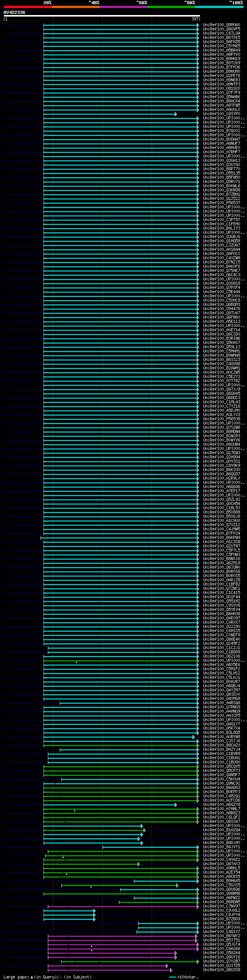Select the UniRef100_C8V9K9 label

[222, 466]
